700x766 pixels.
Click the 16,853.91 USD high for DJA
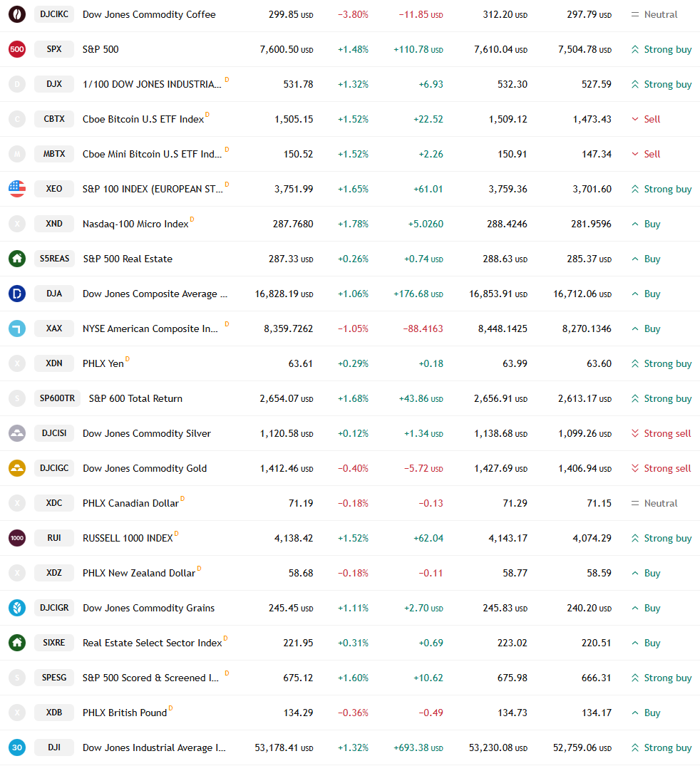(498, 294)
